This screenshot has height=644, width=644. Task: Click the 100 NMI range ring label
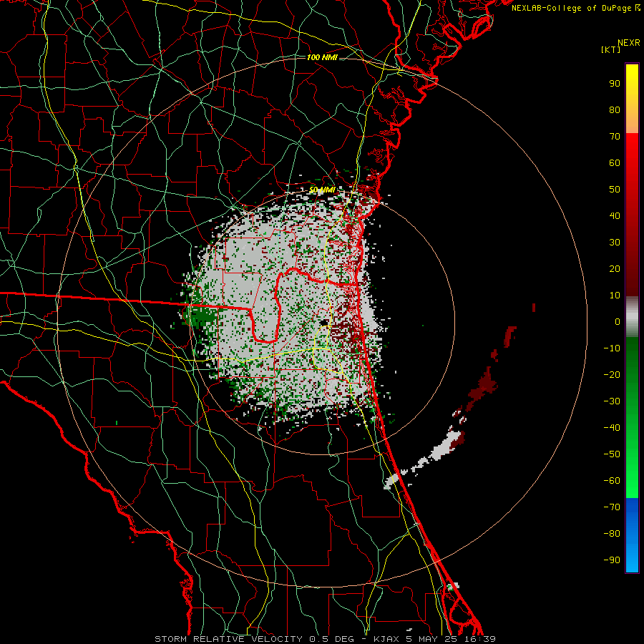[x=321, y=57]
